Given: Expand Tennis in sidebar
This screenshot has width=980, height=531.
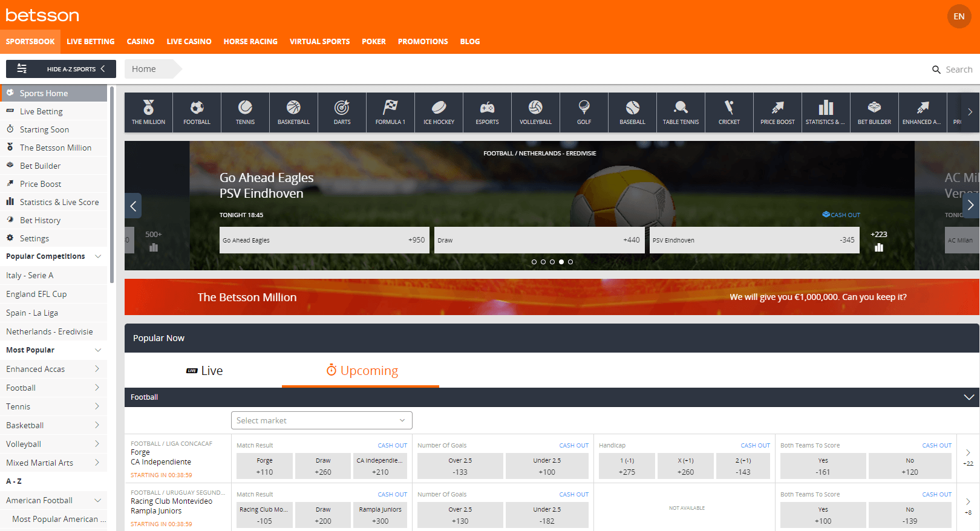Looking at the screenshot, I should click(x=97, y=406).
